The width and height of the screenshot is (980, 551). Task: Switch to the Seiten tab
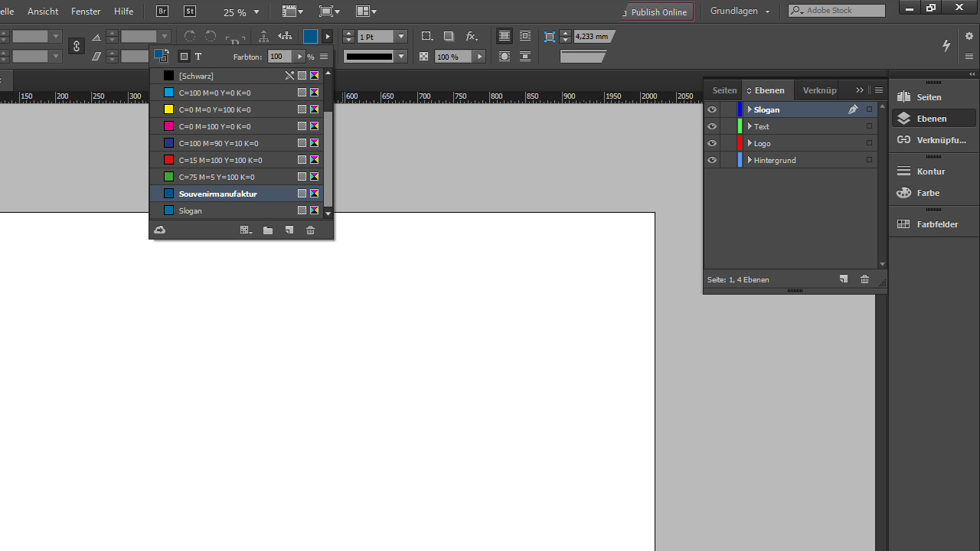pos(724,90)
